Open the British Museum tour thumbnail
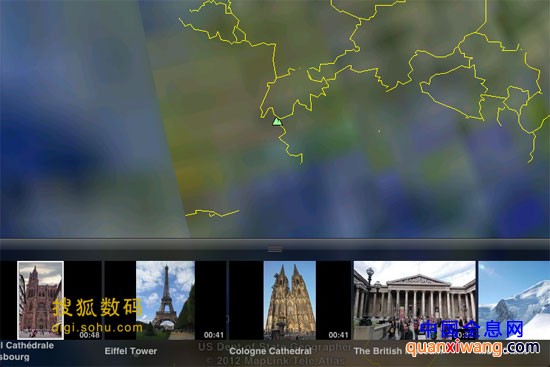Image resolution: width=550 pixels, height=367 pixels. pos(415,300)
